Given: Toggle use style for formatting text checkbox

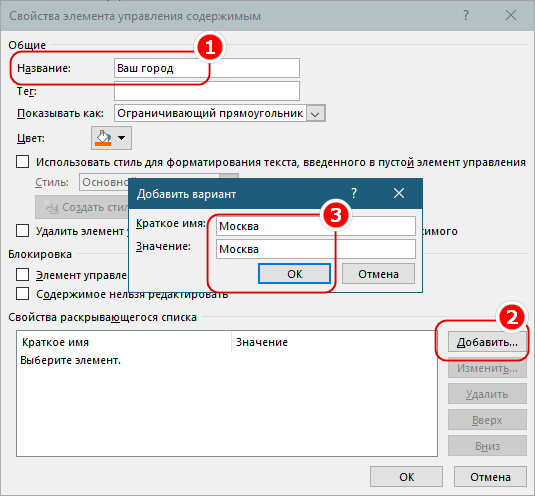Looking at the screenshot, I should [23, 162].
